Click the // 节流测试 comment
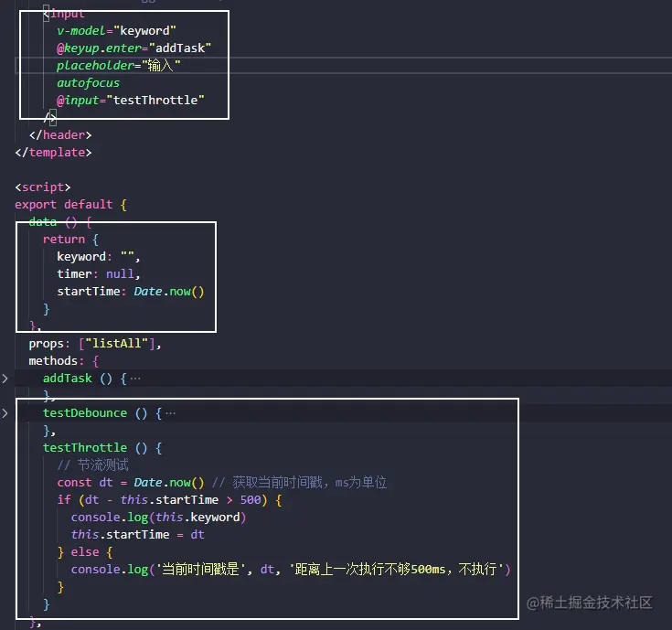The image size is (672, 630). [92, 465]
